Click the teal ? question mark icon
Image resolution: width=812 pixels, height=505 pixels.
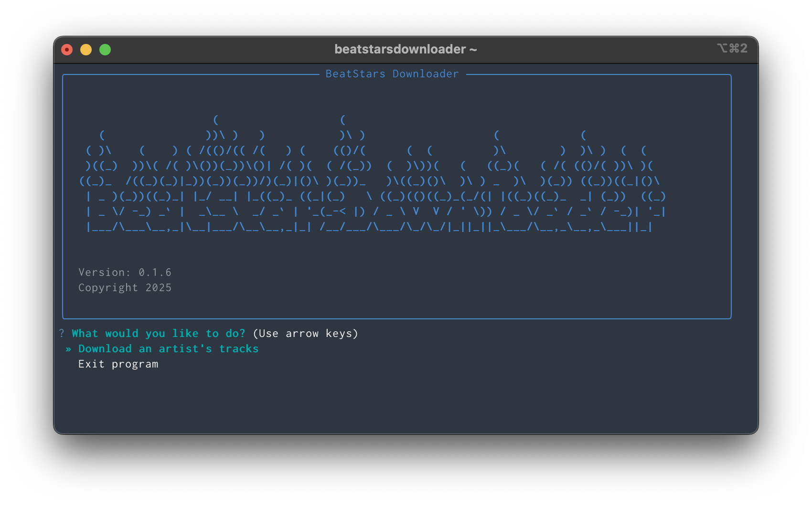pyautogui.click(x=61, y=333)
